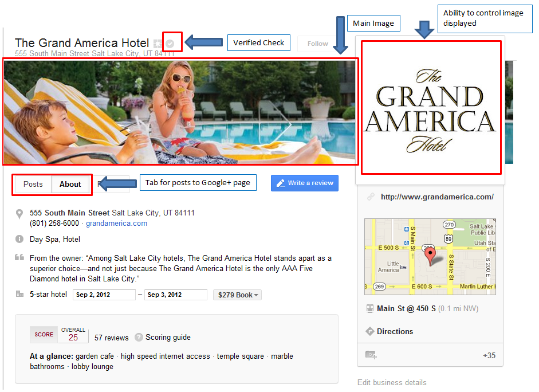Open the poolside cover photo
This screenshot has height=392, width=539.
coord(180,112)
